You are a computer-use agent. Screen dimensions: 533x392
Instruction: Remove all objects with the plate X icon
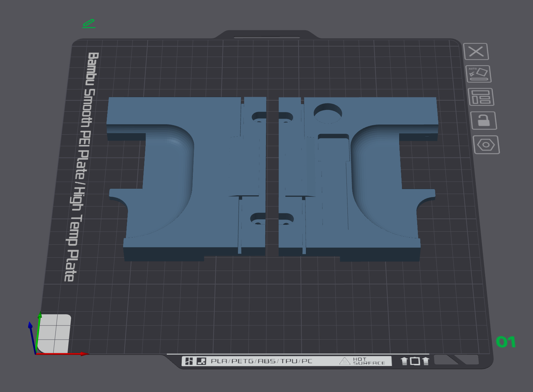pyautogui.click(x=476, y=52)
